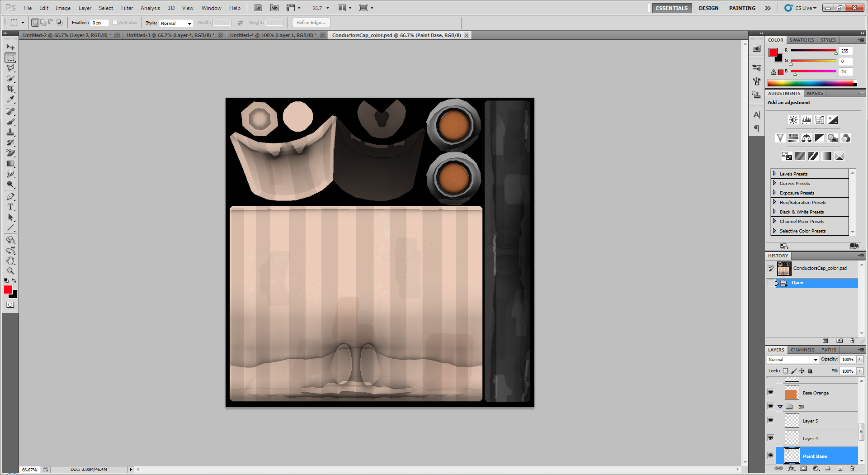This screenshot has height=475, width=868.
Task: Select the Brush tool
Action: 10,122
